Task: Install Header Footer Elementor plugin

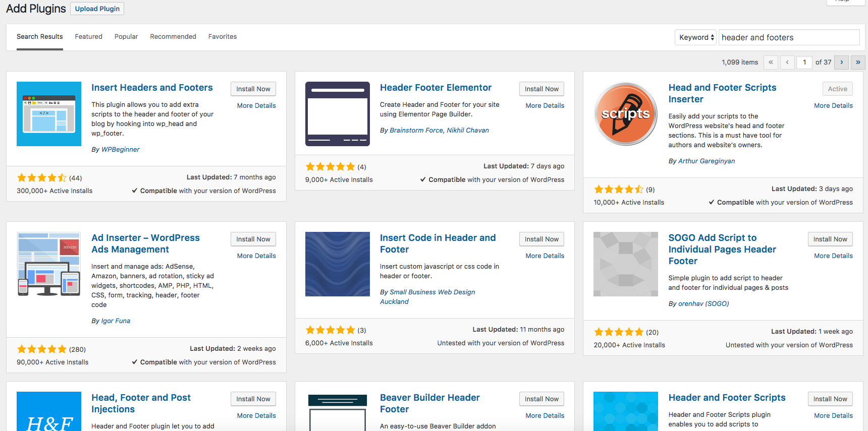Action: click(541, 89)
